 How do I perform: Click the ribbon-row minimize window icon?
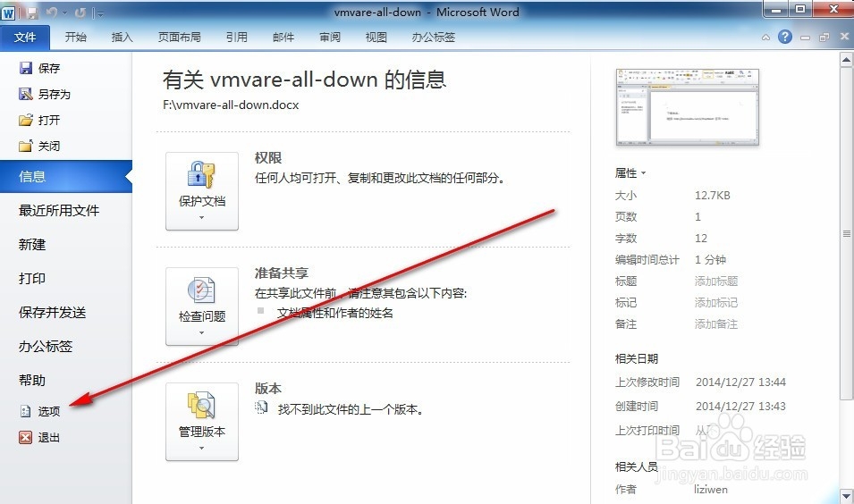pos(805,38)
